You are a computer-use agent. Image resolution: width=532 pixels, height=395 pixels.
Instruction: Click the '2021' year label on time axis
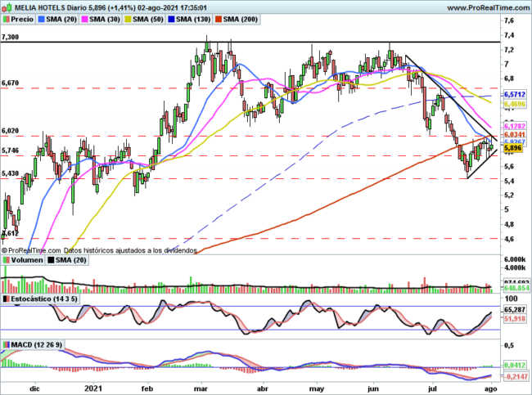click(x=92, y=388)
